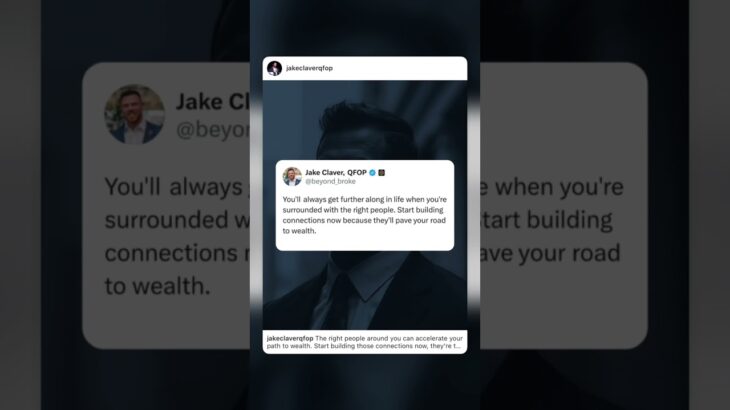Open the @beyond_broke handle in tweet card
This screenshot has width=730, height=410.
pos(330,181)
